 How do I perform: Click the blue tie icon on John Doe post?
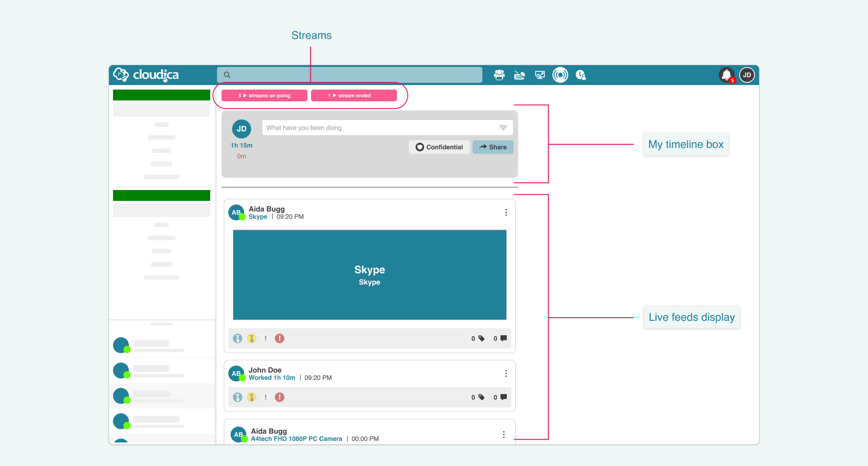pos(237,397)
